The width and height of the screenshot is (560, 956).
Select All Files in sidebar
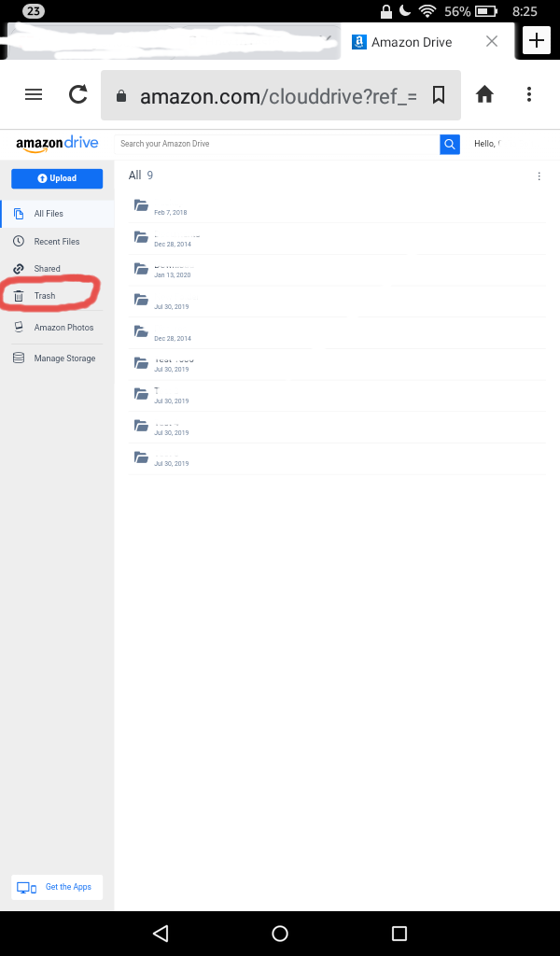(49, 214)
